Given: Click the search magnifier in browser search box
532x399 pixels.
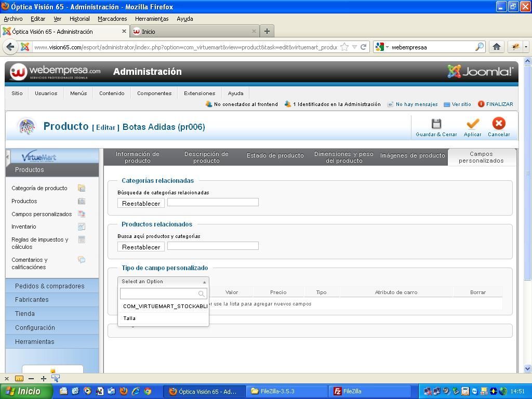Looking at the screenshot, I should 480,47.
